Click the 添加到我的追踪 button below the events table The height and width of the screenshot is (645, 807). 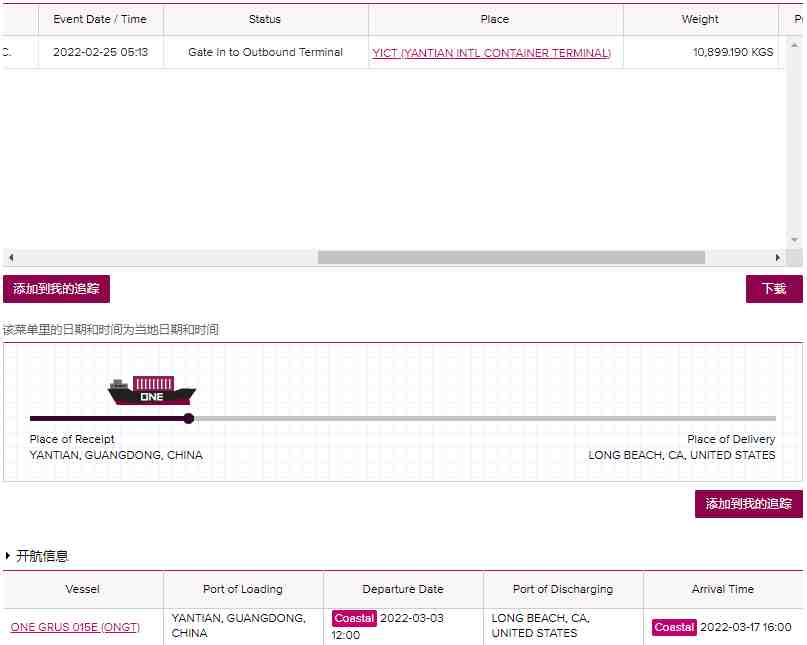click(57, 289)
